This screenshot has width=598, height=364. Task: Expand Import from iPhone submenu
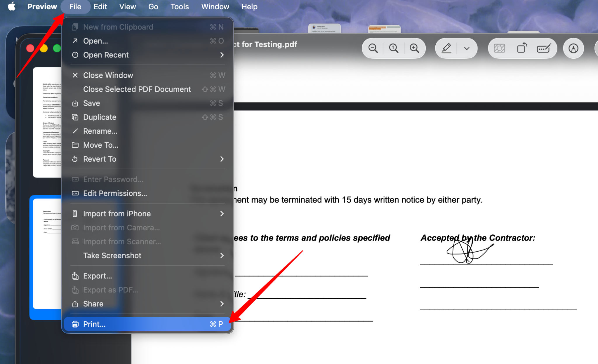(147, 214)
